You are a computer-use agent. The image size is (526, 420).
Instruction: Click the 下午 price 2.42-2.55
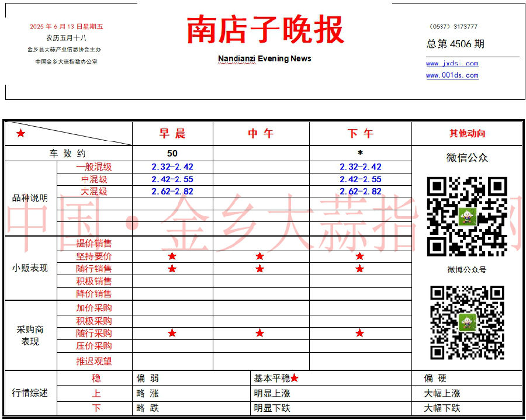(360, 179)
